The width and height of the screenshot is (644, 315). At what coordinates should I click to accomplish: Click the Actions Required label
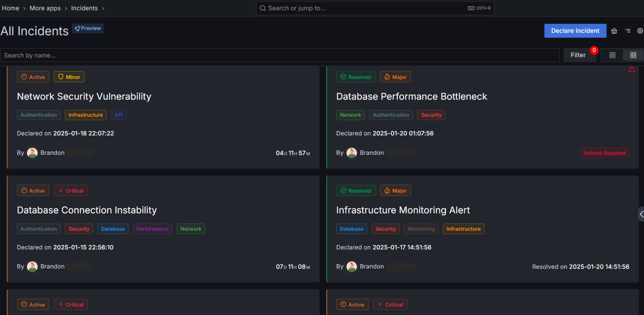[604, 153]
